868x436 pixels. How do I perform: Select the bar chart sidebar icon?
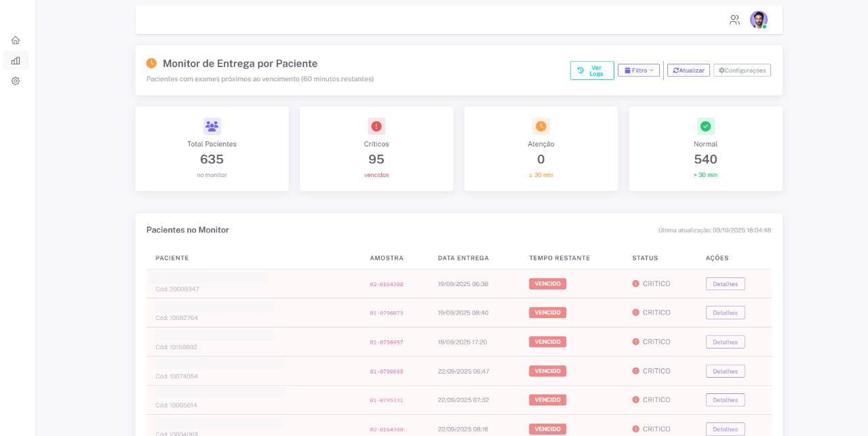point(16,60)
